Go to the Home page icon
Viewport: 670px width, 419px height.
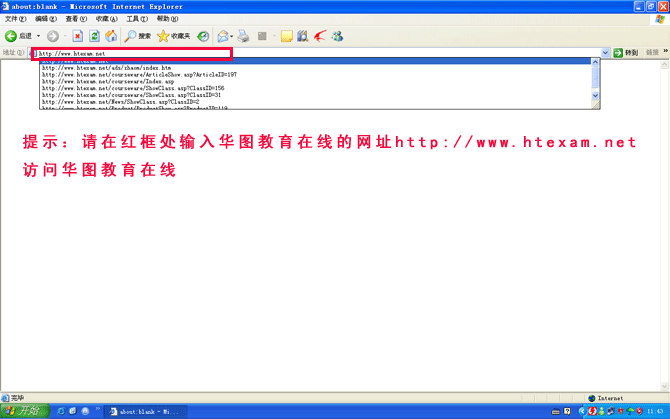pos(111,36)
